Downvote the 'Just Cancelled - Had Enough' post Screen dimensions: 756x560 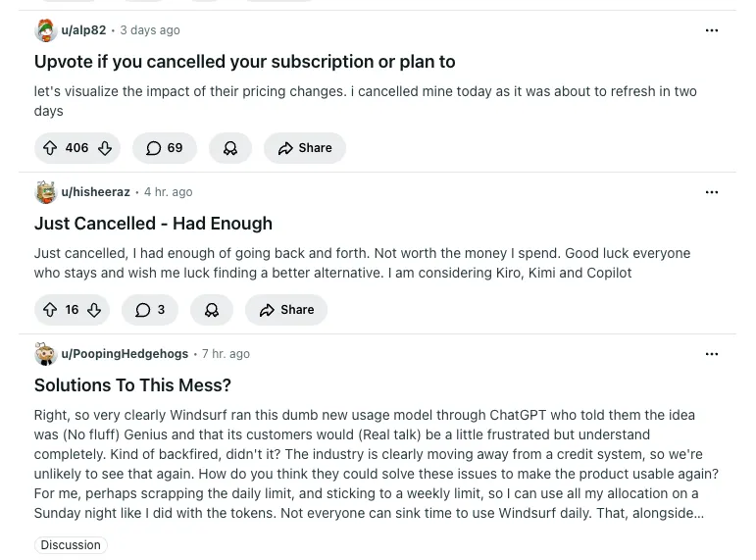(94, 310)
